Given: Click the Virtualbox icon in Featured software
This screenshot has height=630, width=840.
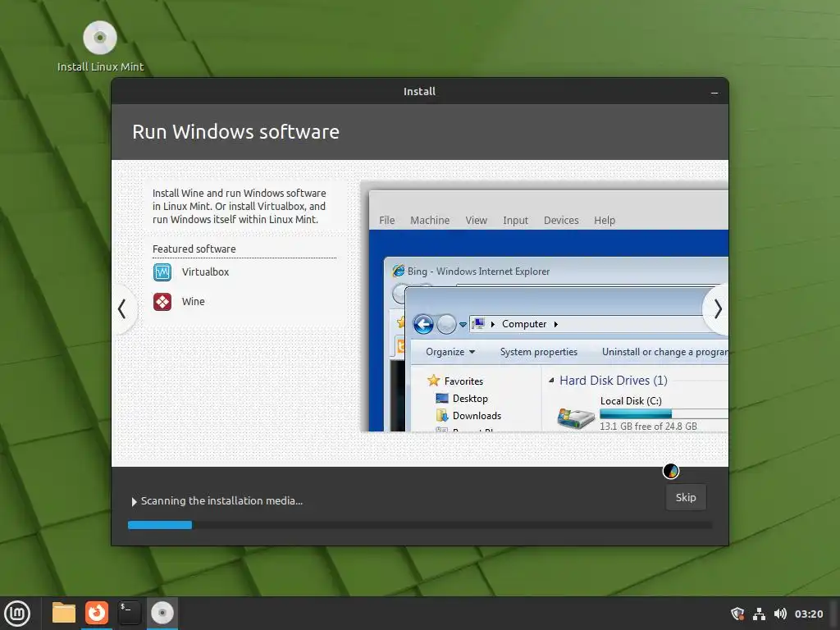Looking at the screenshot, I should point(162,272).
